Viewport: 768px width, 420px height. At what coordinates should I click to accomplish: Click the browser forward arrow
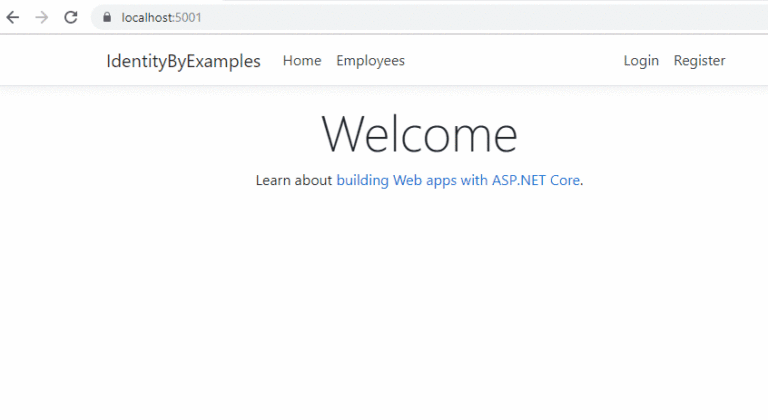click(41, 17)
